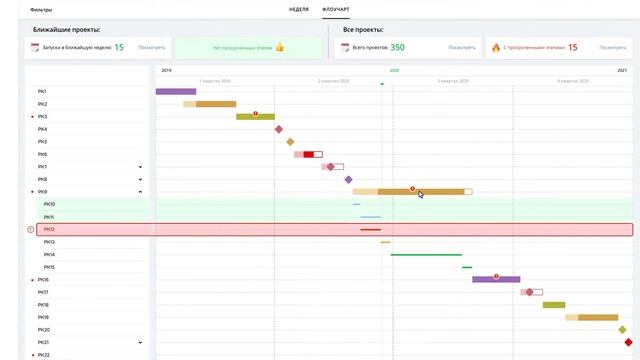Select the PK21 red diamond milestone

tap(629, 342)
